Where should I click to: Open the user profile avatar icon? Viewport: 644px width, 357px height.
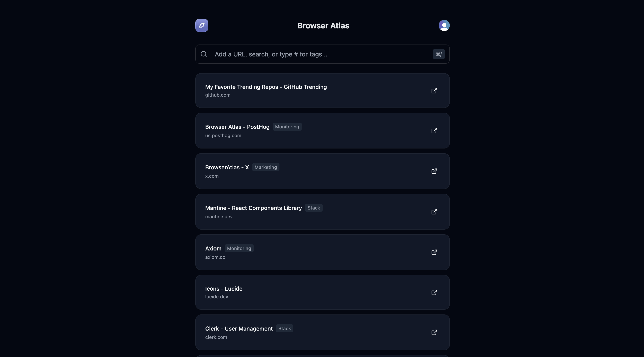point(444,25)
